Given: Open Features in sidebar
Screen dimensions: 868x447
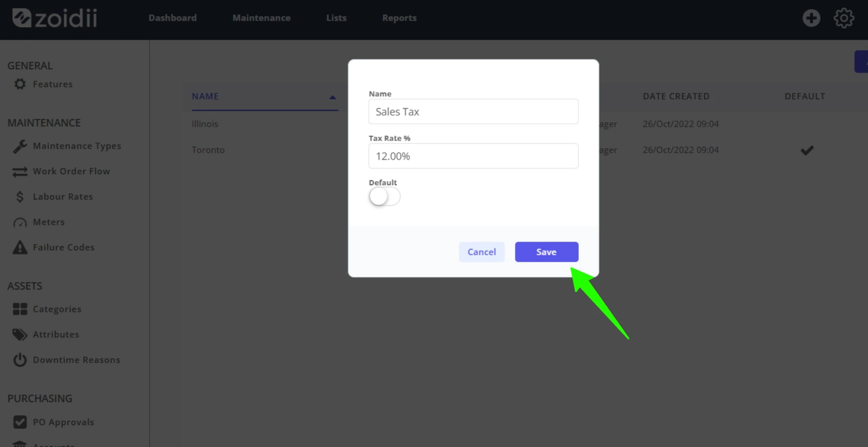Looking at the screenshot, I should tap(53, 84).
